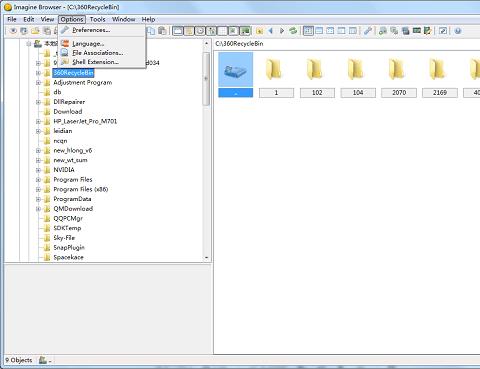This screenshot has height=369, width=480.
Task: Select the Download folder in tree
Action: pyautogui.click(x=68, y=111)
